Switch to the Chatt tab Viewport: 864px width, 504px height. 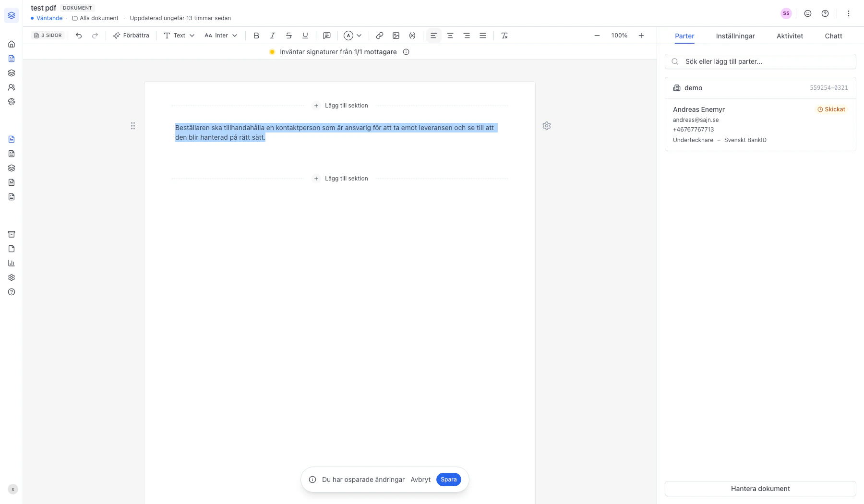834,36
